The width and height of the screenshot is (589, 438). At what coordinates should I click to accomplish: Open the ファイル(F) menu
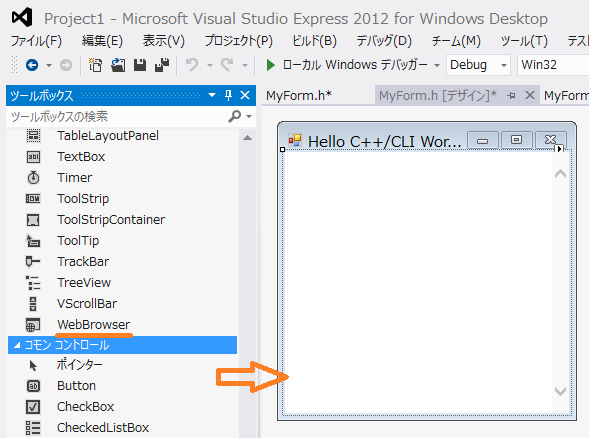(x=36, y=41)
